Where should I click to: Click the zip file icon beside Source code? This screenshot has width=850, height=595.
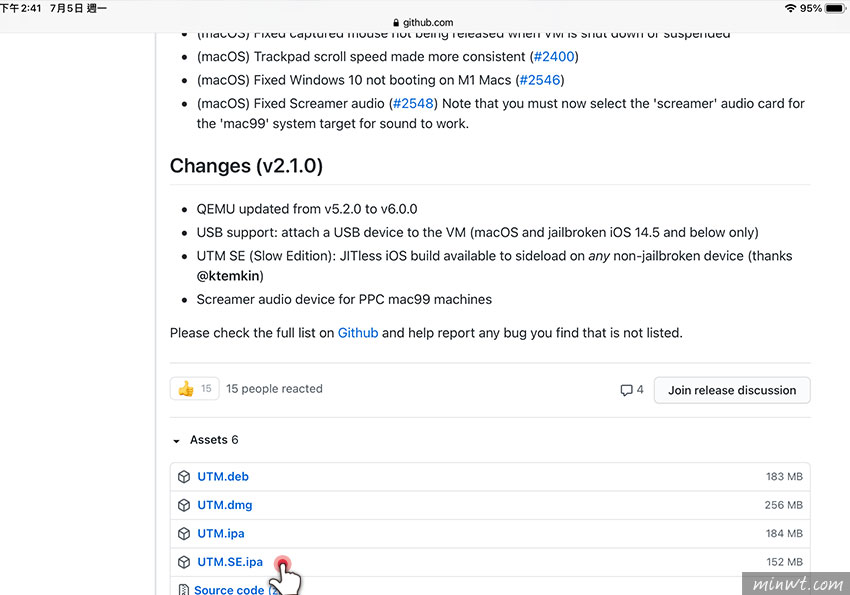click(x=184, y=589)
